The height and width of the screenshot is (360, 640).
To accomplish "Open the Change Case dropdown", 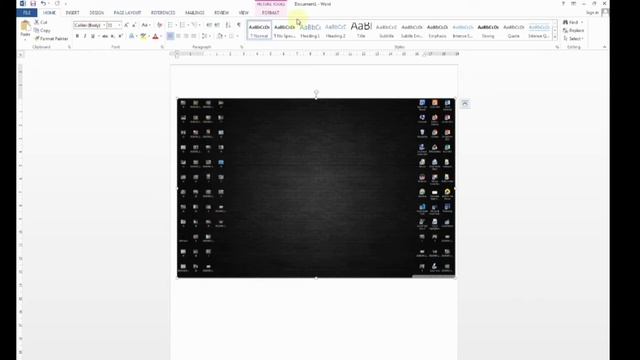I will (146, 25).
